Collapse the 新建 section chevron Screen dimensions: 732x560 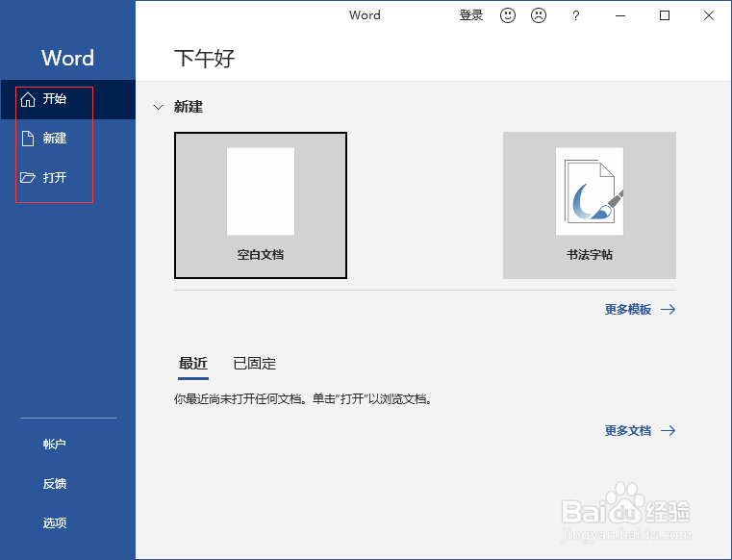[x=159, y=107]
